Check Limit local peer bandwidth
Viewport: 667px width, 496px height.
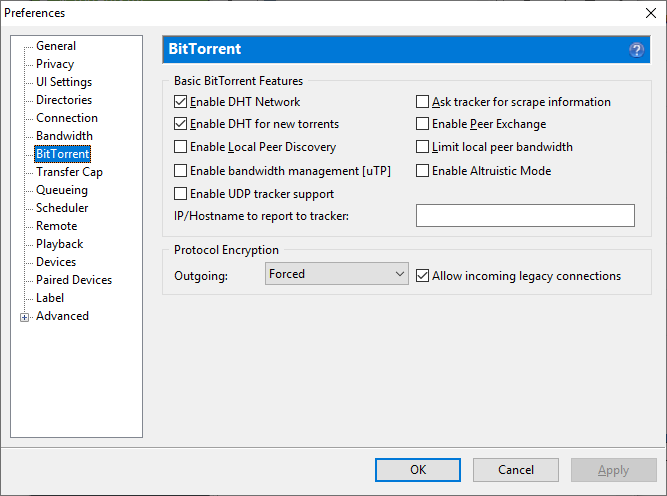tap(422, 147)
